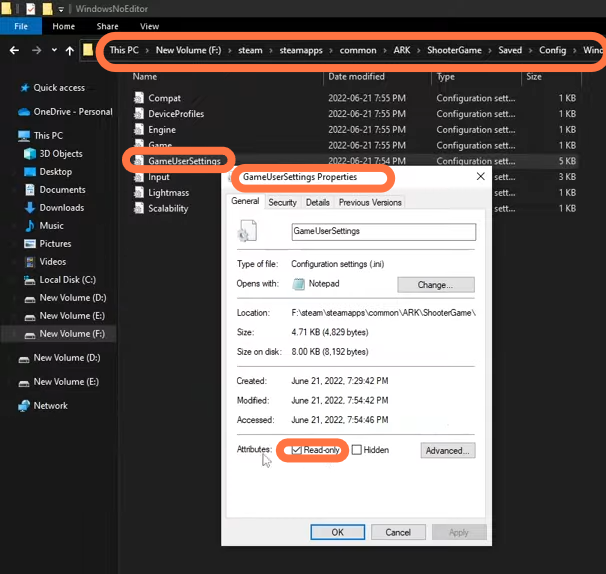606x574 pixels.
Task: Open Music note icon in sidebar
Action: 30,226
